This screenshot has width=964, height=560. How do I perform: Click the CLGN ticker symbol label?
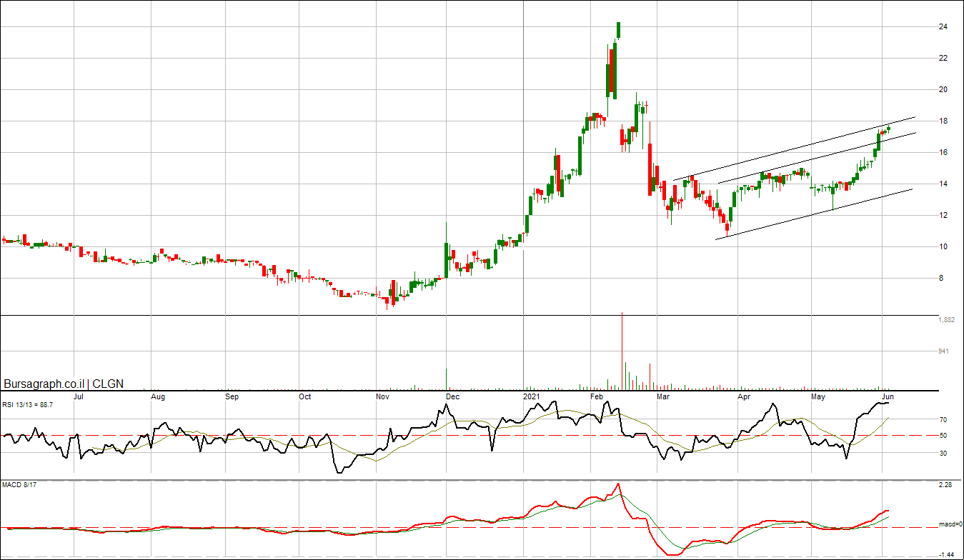pyautogui.click(x=108, y=384)
